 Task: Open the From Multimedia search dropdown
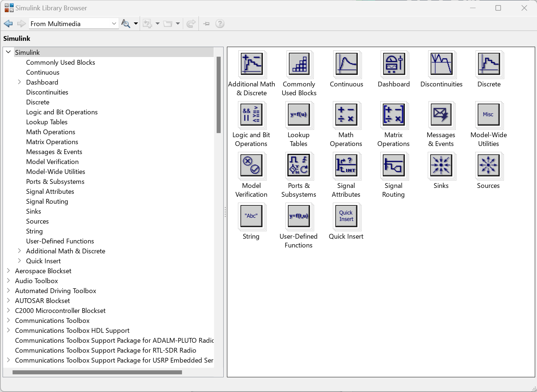[x=114, y=24]
